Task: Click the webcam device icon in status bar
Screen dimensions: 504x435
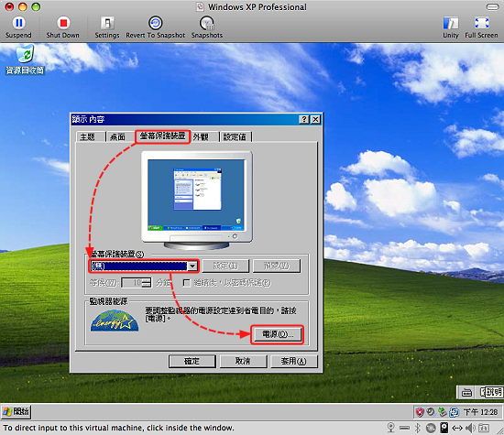Action: pyautogui.click(x=391, y=428)
